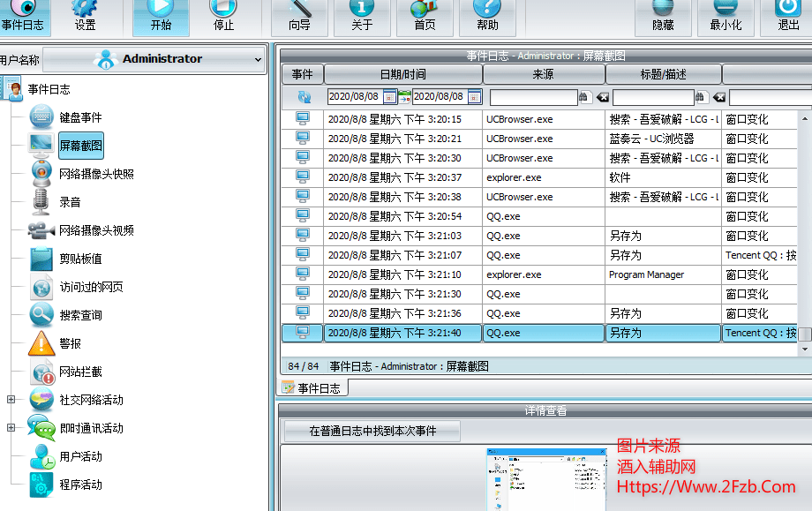
Task: Click binoculars search icon beside 来源 filter
Action: (585, 97)
